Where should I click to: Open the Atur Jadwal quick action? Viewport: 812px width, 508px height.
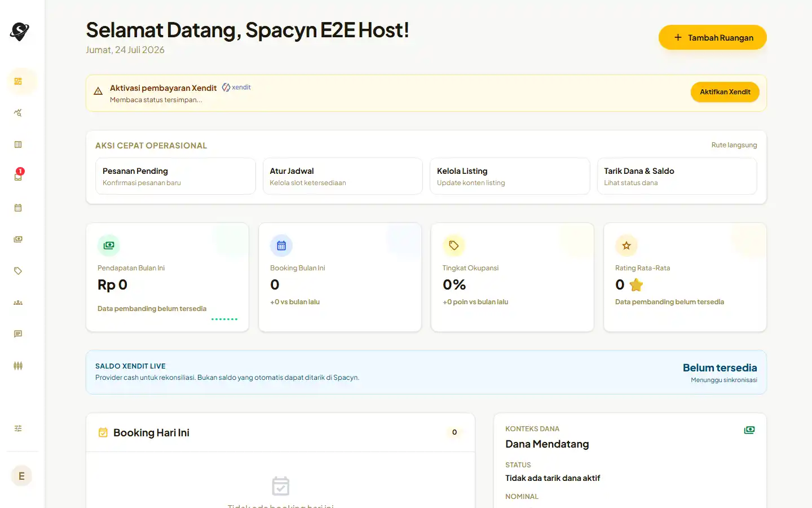click(343, 176)
